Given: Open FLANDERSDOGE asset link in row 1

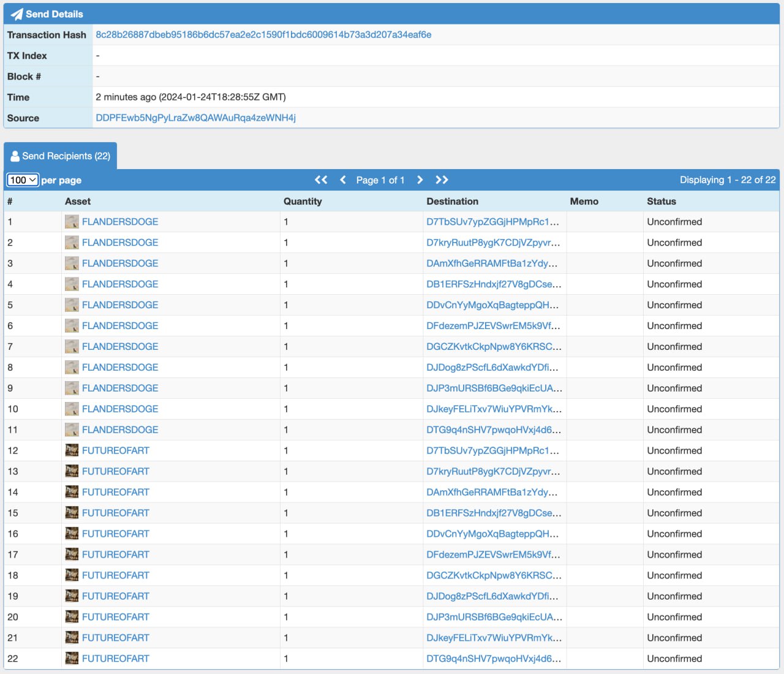Looking at the screenshot, I should 120,222.
